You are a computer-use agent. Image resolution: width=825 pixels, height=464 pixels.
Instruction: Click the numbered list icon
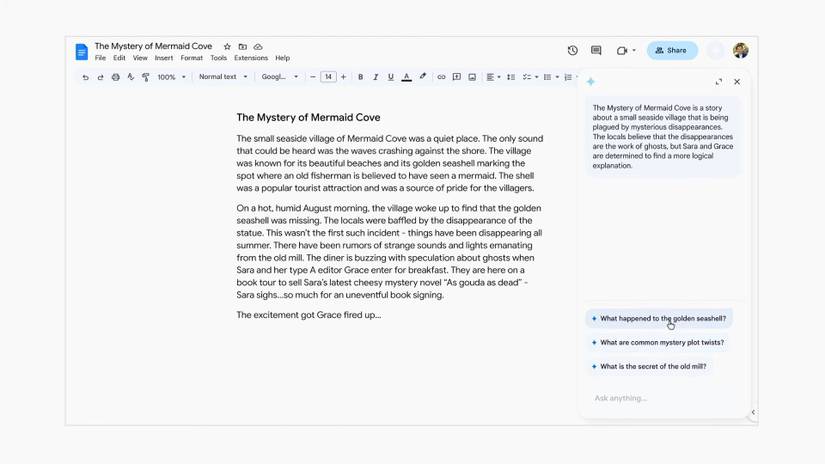(x=568, y=77)
